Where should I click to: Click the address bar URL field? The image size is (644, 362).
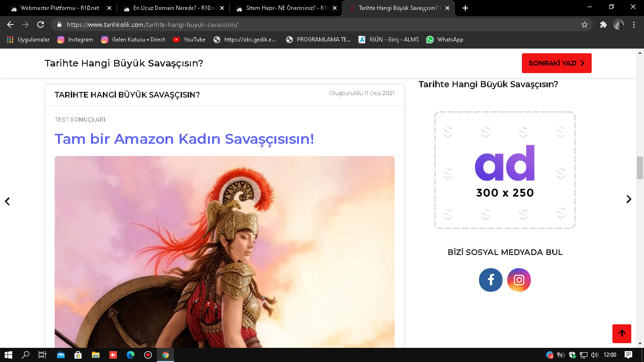pos(321,25)
